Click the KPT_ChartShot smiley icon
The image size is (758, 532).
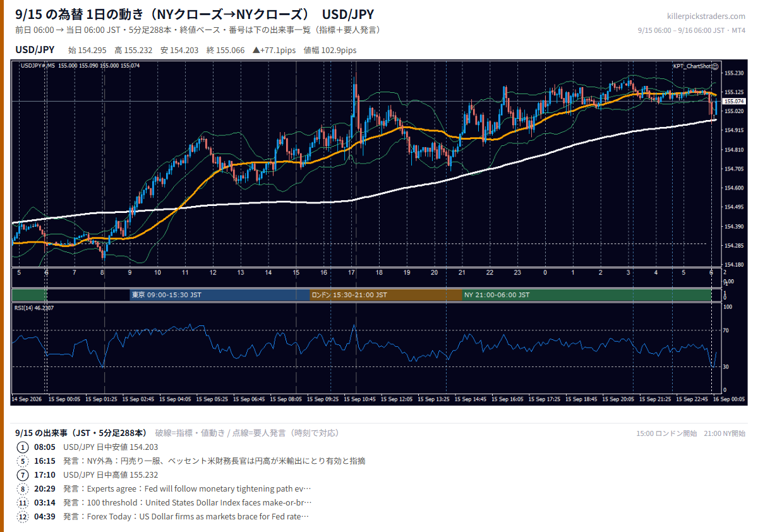pyautogui.click(x=715, y=66)
